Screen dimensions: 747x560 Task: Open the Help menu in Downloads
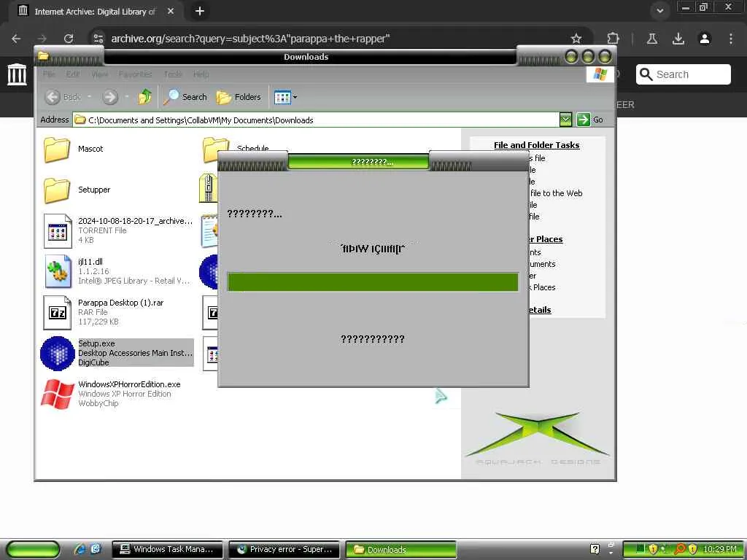(x=201, y=74)
